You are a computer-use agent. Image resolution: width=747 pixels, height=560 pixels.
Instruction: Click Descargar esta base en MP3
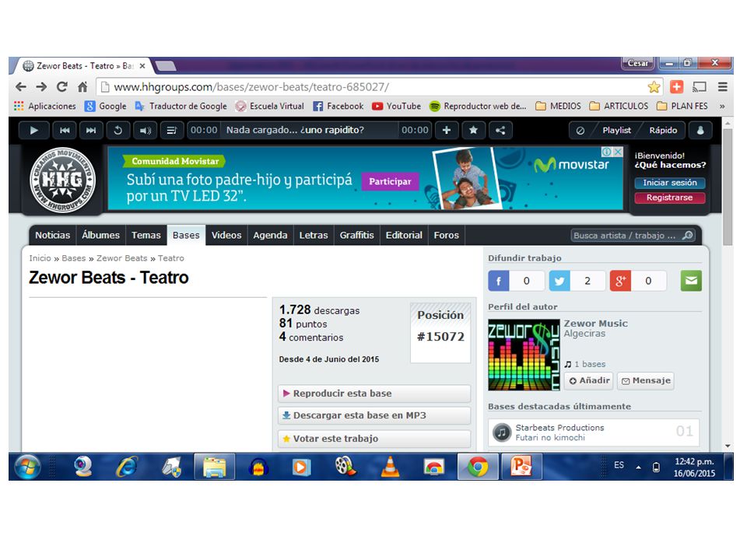pyautogui.click(x=374, y=415)
